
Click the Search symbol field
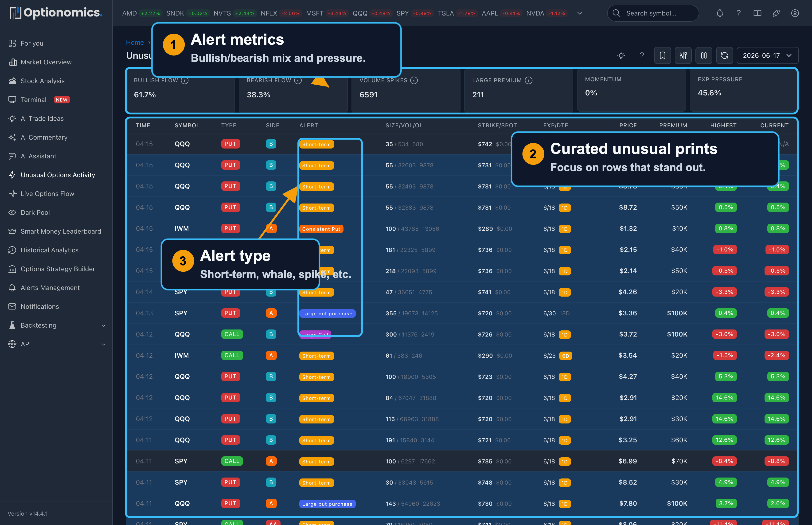tap(653, 13)
